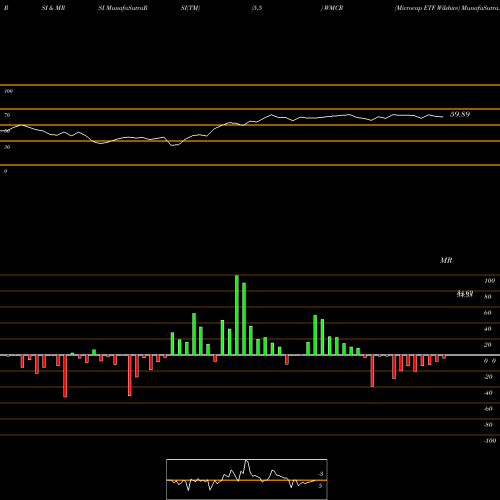Click the RSI 70 level axis label
The image size is (500, 500).
click(x=7, y=115)
